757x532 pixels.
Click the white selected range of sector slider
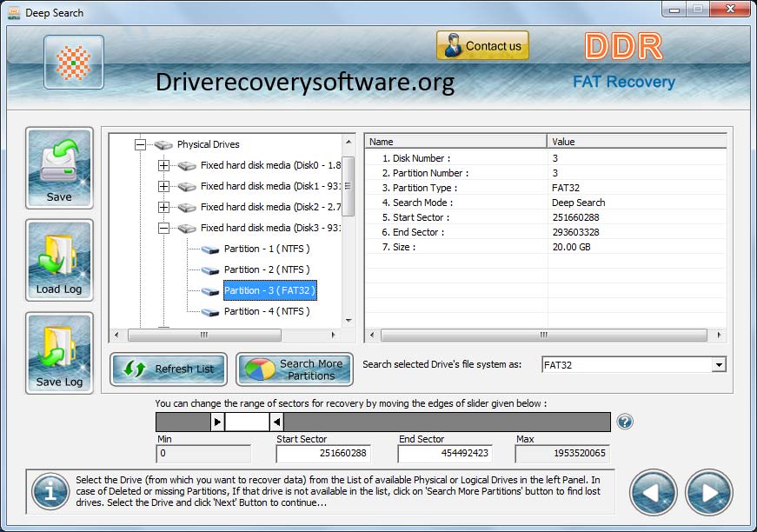point(247,422)
